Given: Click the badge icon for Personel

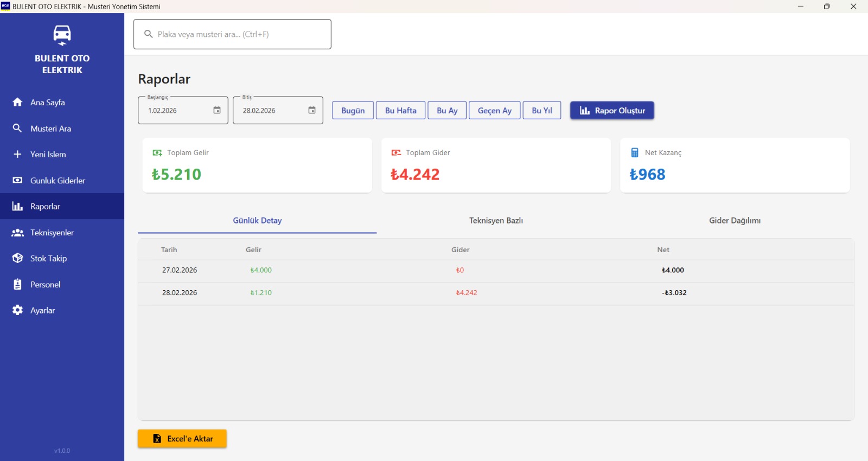Looking at the screenshot, I should coord(17,285).
